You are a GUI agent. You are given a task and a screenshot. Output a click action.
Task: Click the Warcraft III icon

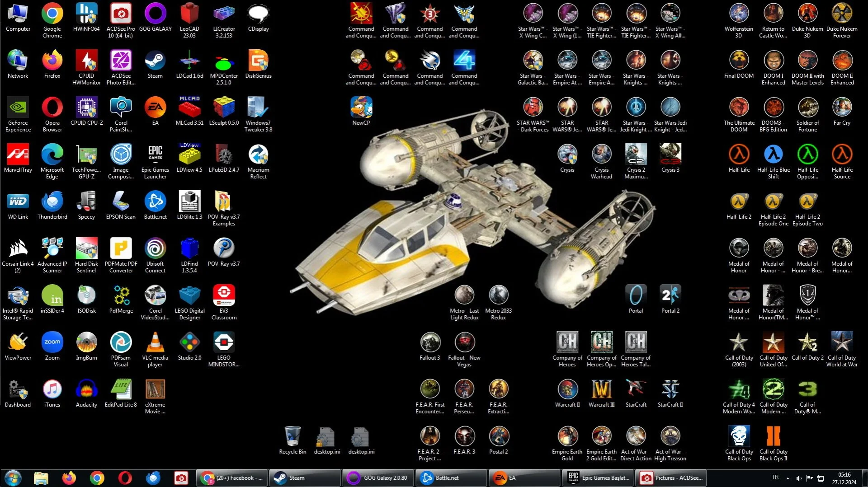pos(602,393)
